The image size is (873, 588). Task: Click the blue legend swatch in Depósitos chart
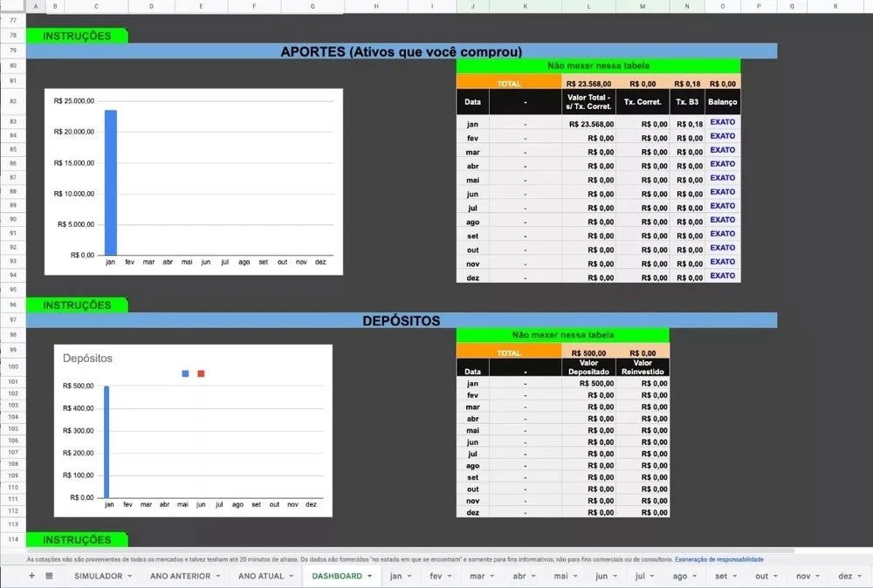pos(185,374)
